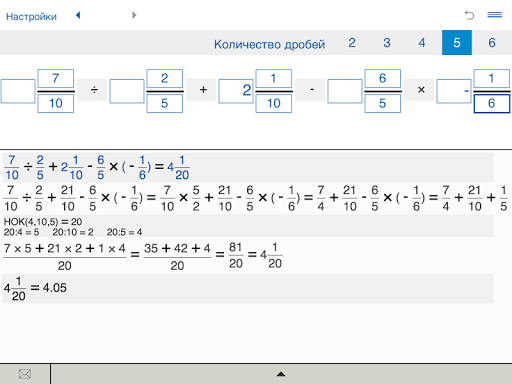Image resolution: width=512 pixels, height=384 pixels.
Task: Edit first fraction's denominator 10
Action: [x=56, y=103]
